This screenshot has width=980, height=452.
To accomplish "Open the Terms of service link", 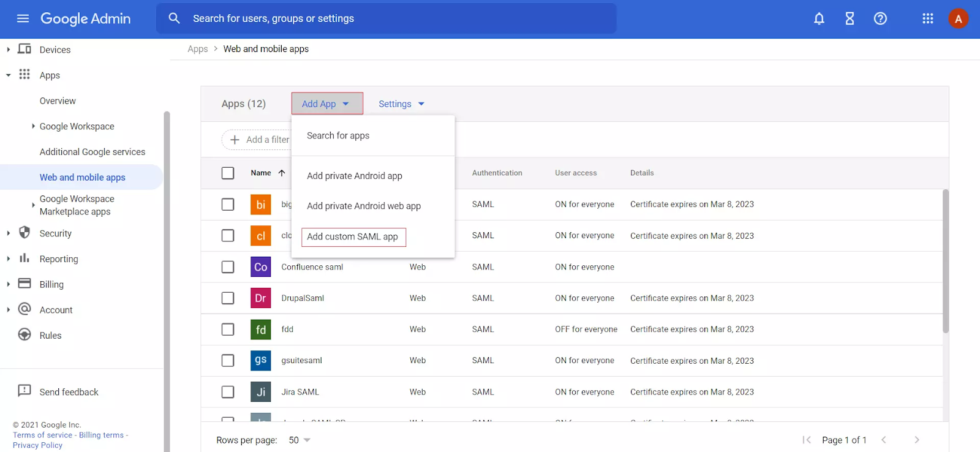I will pos(42,435).
